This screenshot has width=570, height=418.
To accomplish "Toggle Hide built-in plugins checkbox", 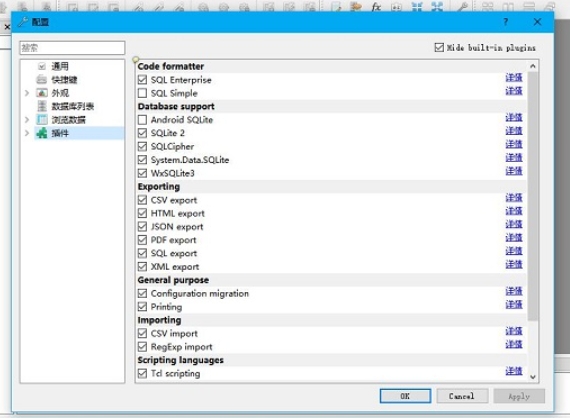I will [x=439, y=48].
